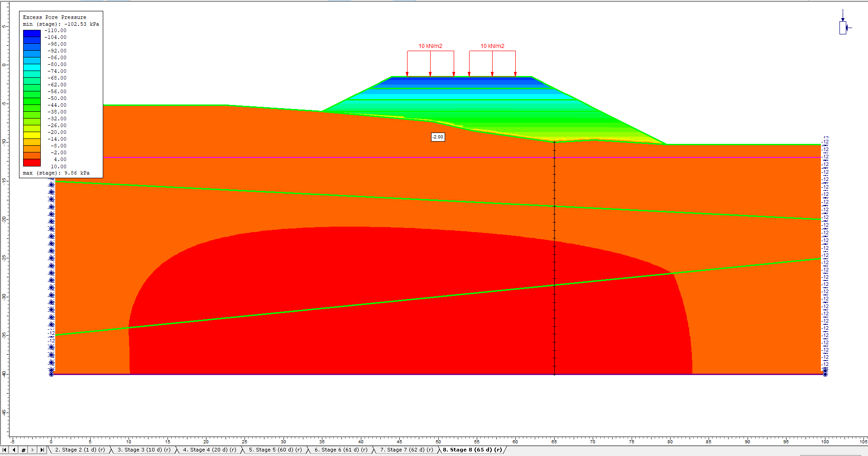Select the -2.00 query value label

[x=437, y=137]
